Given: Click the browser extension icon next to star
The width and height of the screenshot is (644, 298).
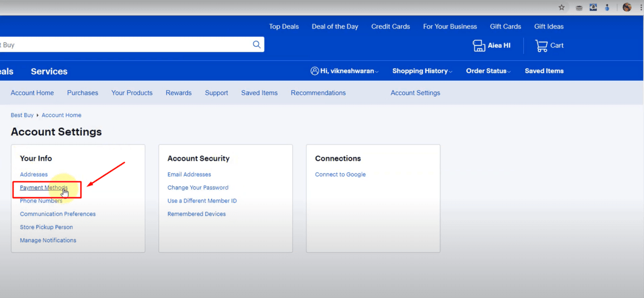Looking at the screenshot, I should (x=579, y=8).
